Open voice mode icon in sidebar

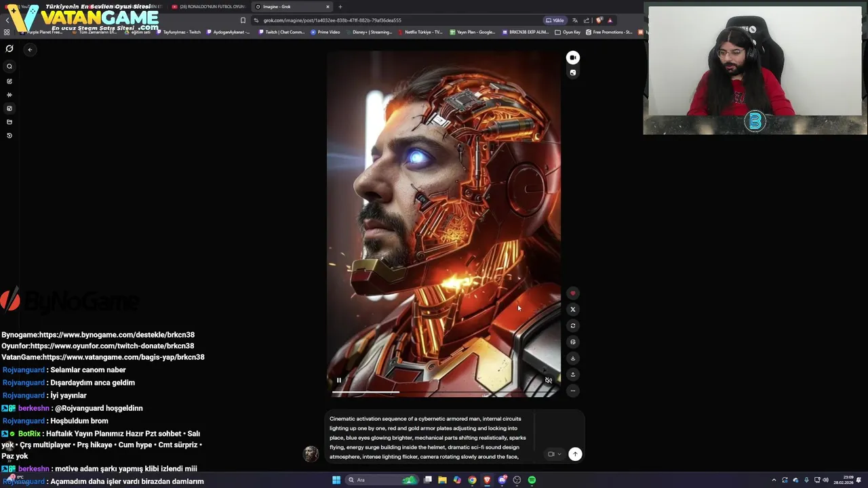point(9,95)
